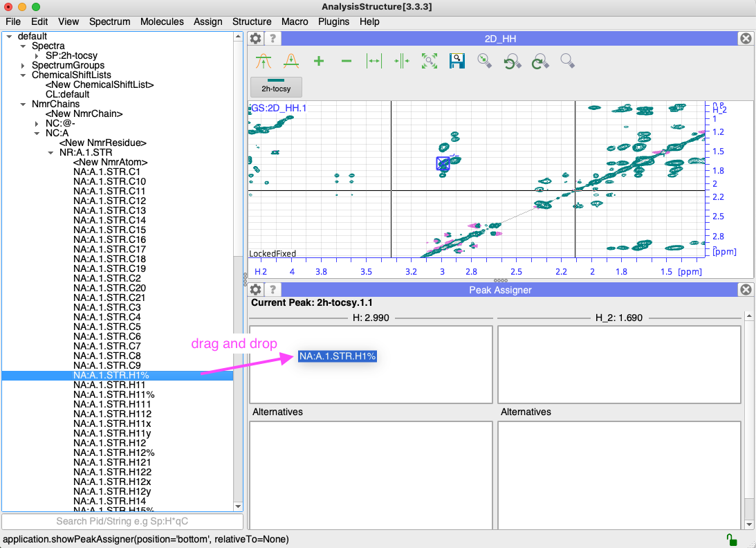Open the Assign menu
The height and width of the screenshot is (548, 756).
point(208,21)
